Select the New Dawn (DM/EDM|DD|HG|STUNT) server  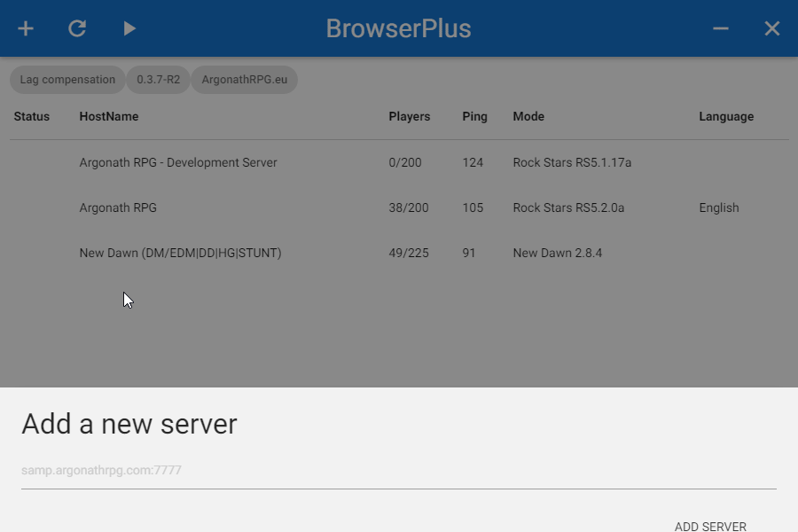pyautogui.click(x=399, y=253)
